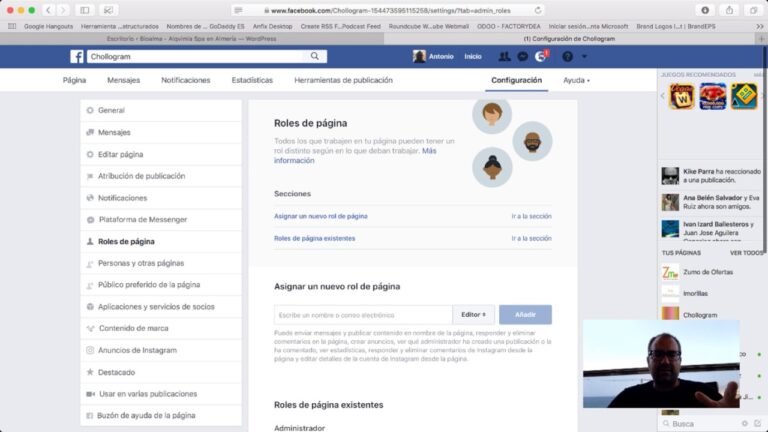
Task: Show all tabs with tab overview icon
Action: (x=753, y=10)
